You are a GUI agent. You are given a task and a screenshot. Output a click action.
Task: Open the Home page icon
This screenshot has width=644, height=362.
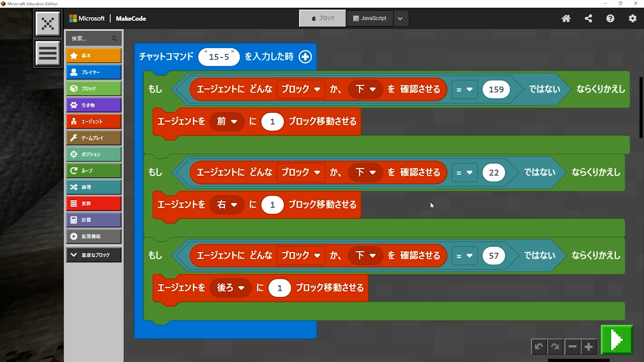tap(566, 19)
